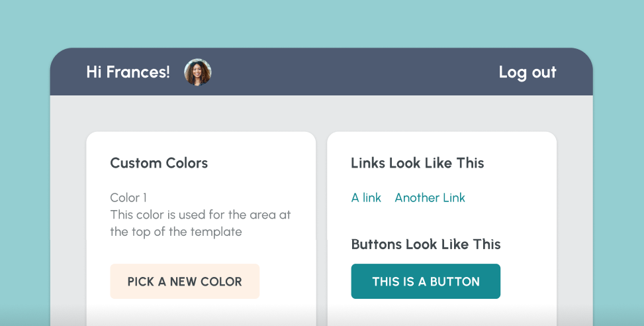
Task: Click the "Hi Frances!" greeting text
Action: pos(128,72)
